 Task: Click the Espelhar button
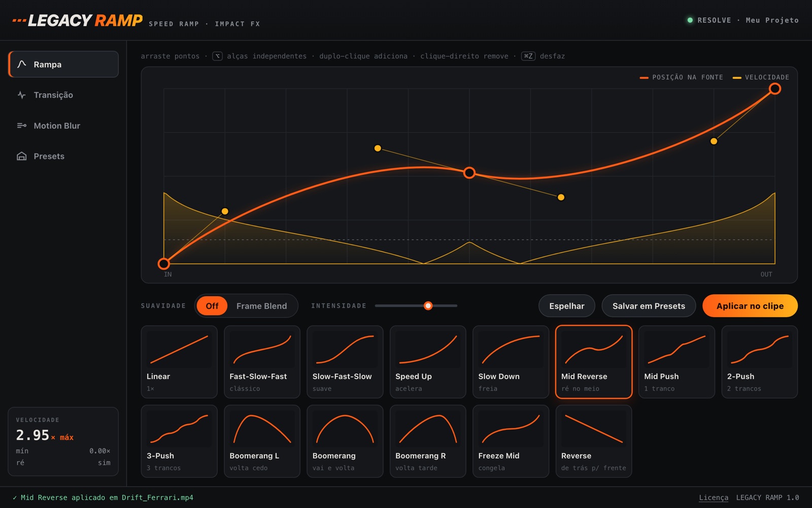(x=567, y=306)
